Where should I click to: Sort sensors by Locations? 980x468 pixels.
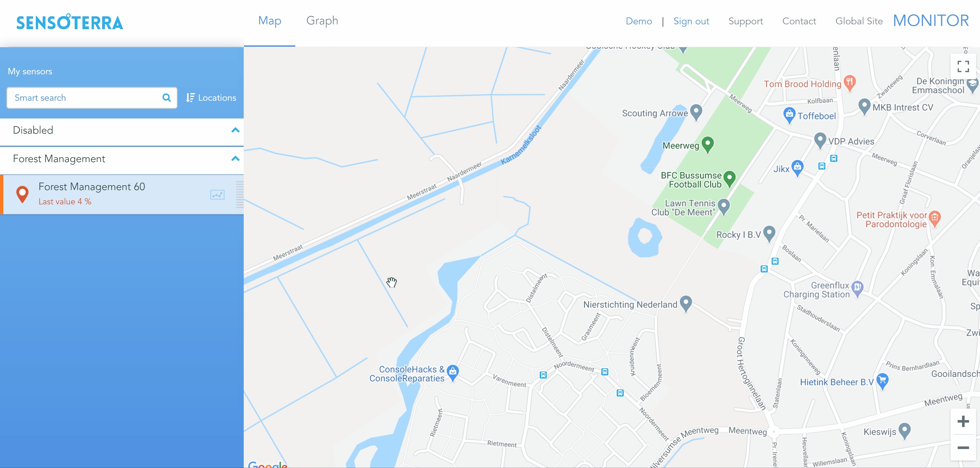click(211, 98)
